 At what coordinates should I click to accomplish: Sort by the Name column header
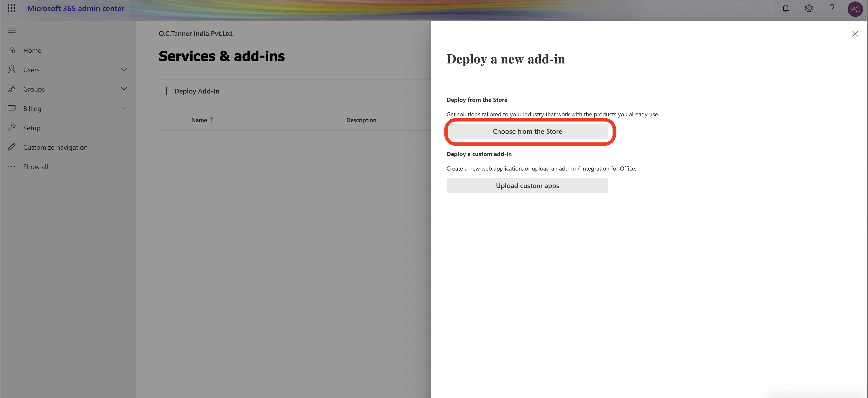tap(199, 120)
